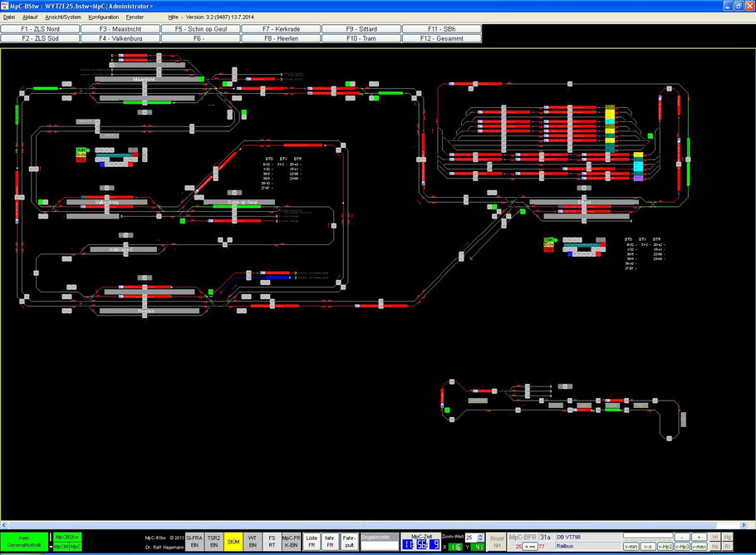Toggle the yellow StÜM indicator
Image resolution: width=756 pixels, height=555 pixels.
(233, 542)
